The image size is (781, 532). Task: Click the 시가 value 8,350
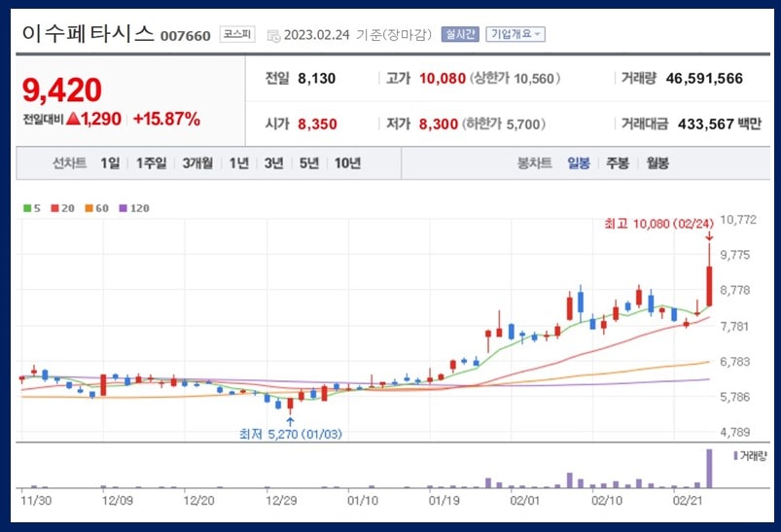317,124
